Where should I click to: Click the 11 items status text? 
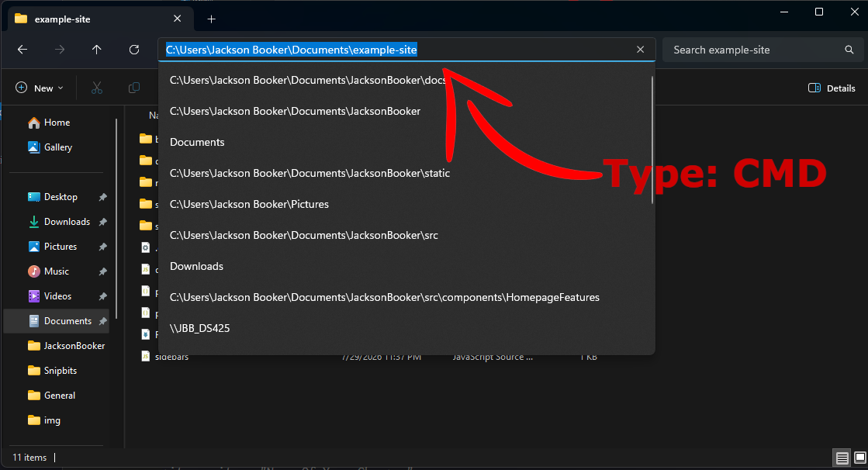(29, 458)
